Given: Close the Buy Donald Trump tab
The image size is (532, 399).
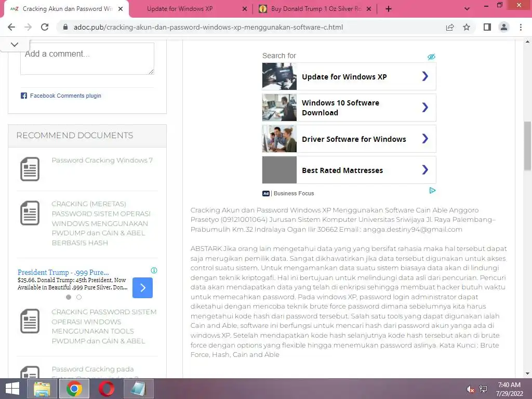Looking at the screenshot, I should [369, 9].
